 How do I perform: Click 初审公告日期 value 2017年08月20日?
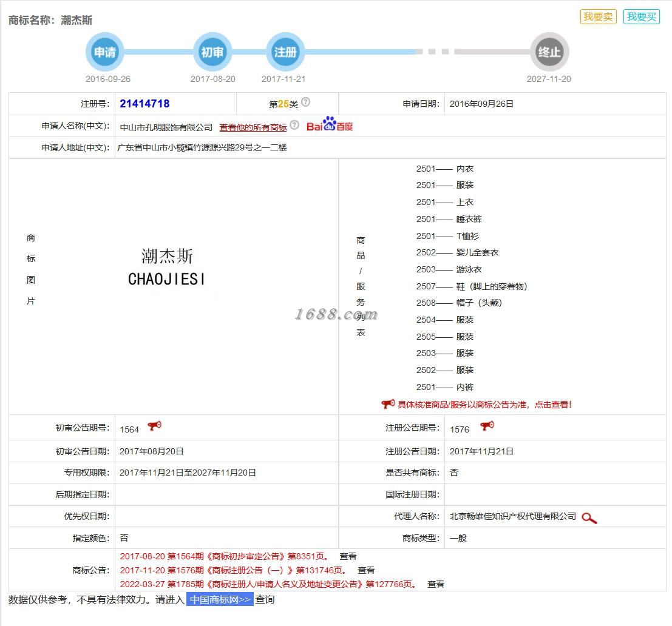click(x=151, y=451)
